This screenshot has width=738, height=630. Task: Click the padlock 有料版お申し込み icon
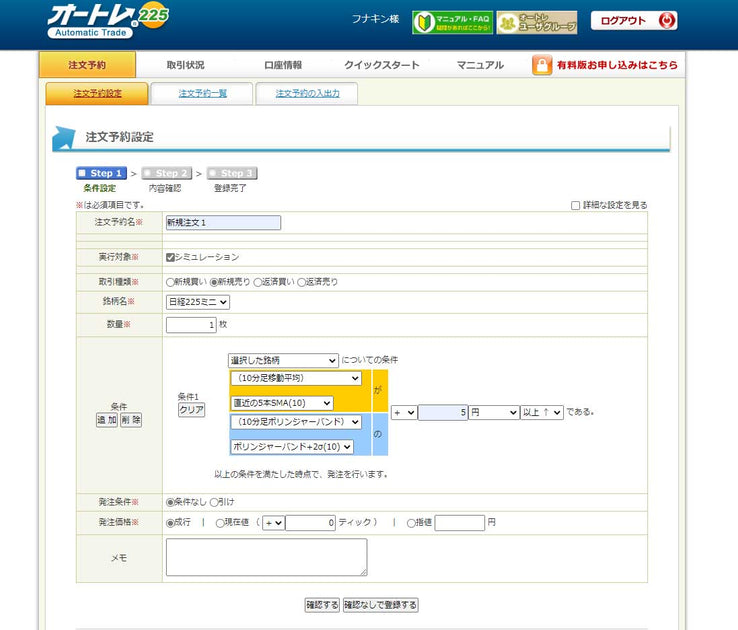tap(542, 65)
